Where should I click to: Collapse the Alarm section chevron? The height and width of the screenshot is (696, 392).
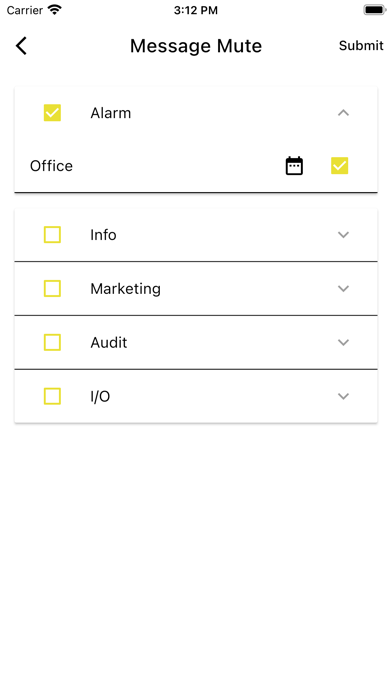(x=343, y=113)
